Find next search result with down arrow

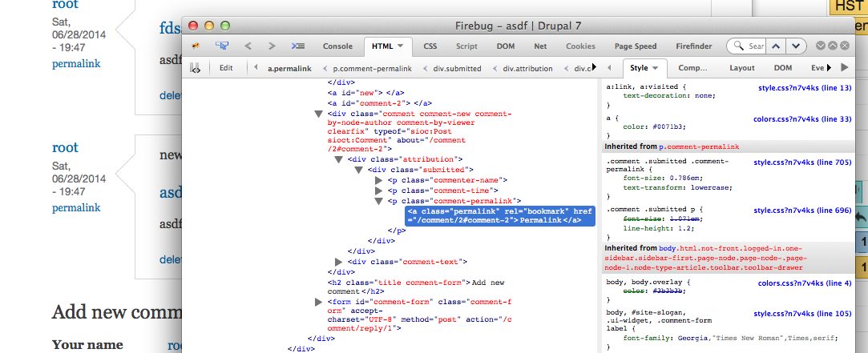796,46
